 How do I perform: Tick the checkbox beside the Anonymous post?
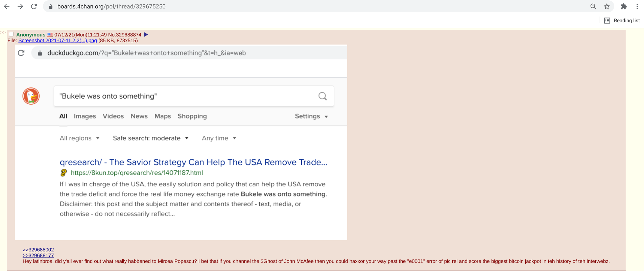click(x=11, y=34)
